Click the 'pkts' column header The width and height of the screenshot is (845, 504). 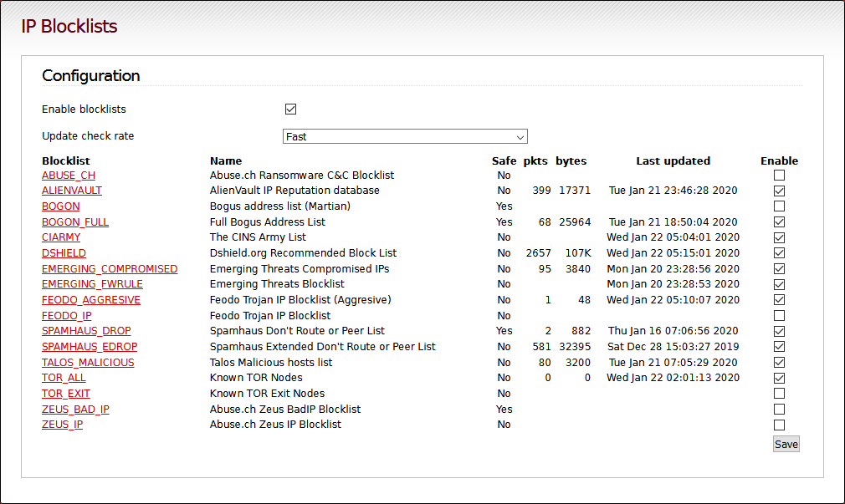535,161
